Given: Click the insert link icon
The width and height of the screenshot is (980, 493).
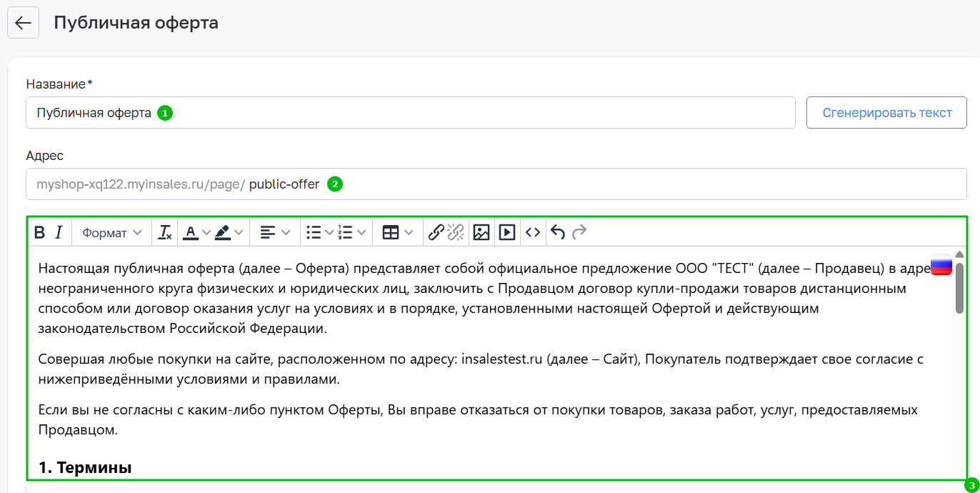Looking at the screenshot, I should click(x=436, y=232).
